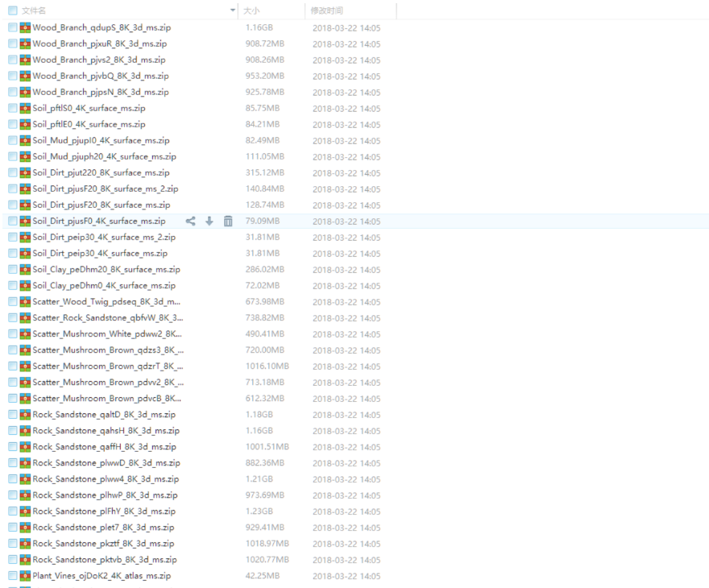Select the Scatter_Mushroom_Brown_qdzrT row at its 1016.10MB size

(x=267, y=366)
